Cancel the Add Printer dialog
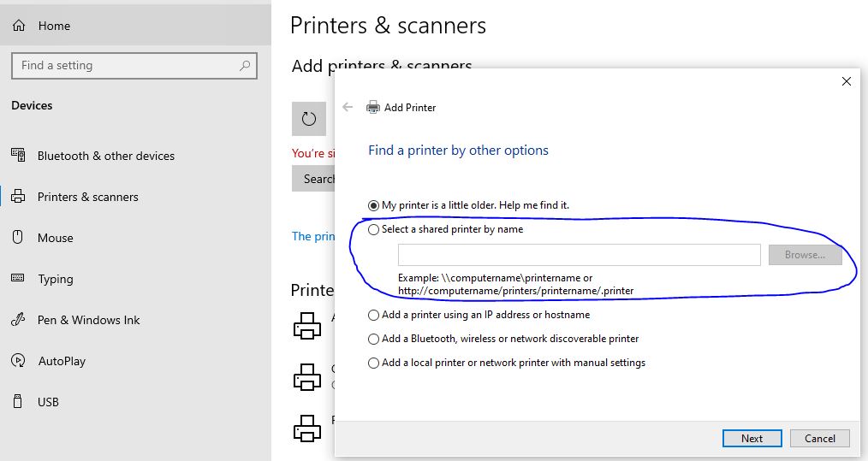 tap(819, 438)
